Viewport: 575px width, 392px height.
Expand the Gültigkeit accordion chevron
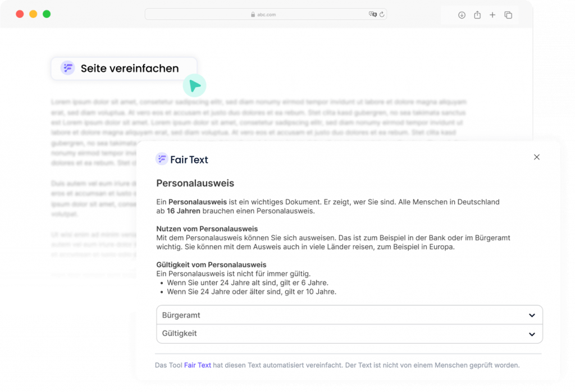(x=532, y=334)
